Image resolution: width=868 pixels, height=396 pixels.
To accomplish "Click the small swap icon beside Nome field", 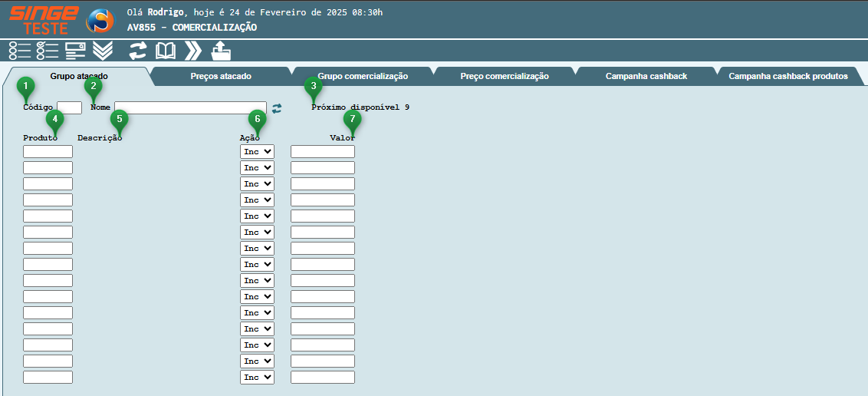I will (277, 108).
